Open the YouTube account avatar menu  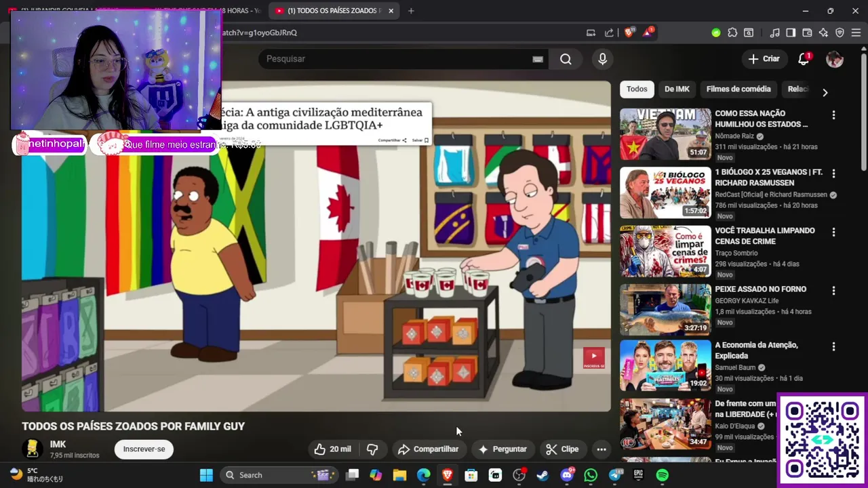(x=834, y=59)
